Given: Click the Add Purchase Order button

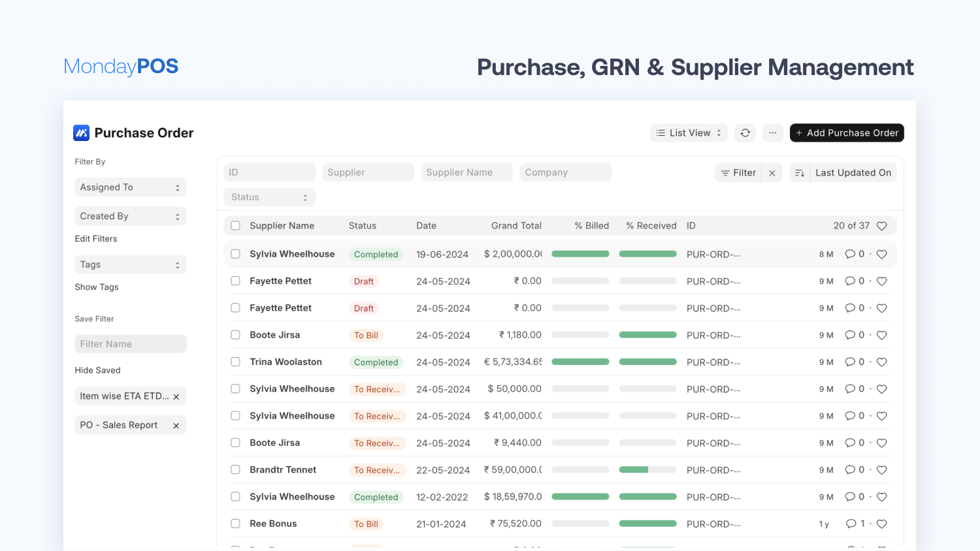Looking at the screenshot, I should 847,133.
